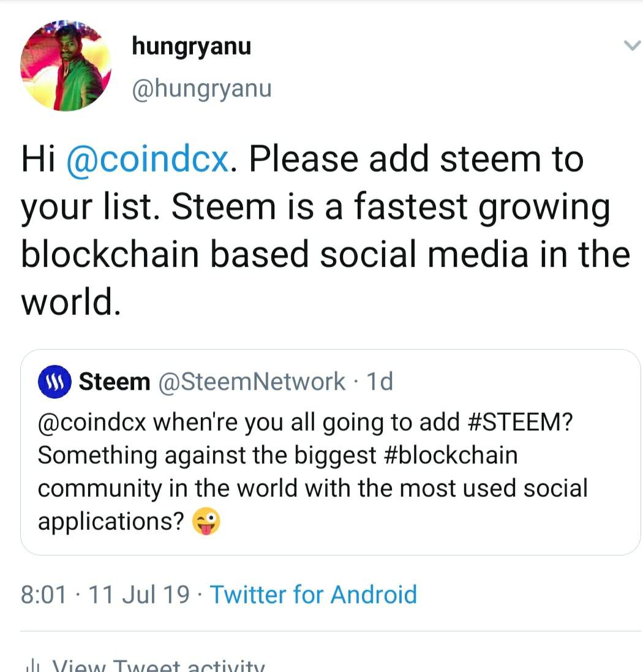643x672 pixels.
Task: Open the hungryanu display name profile
Action: pyautogui.click(x=191, y=45)
